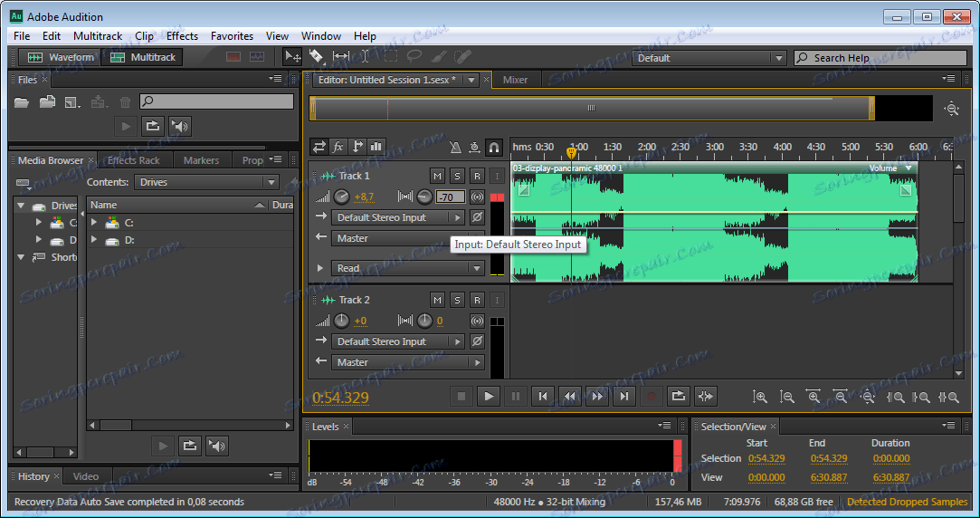Viewport: 980px width, 518px height.
Task: Open the Default workspace dropdown
Action: pyautogui.click(x=709, y=58)
